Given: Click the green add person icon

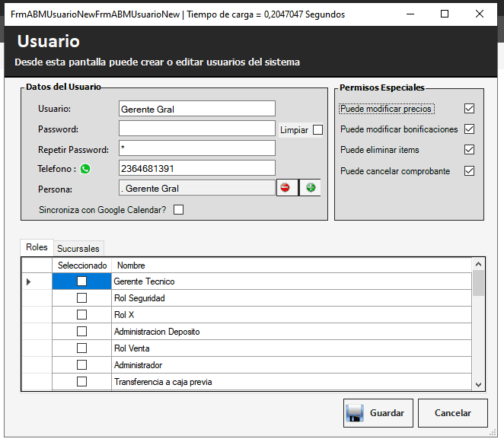Looking at the screenshot, I should (x=310, y=188).
